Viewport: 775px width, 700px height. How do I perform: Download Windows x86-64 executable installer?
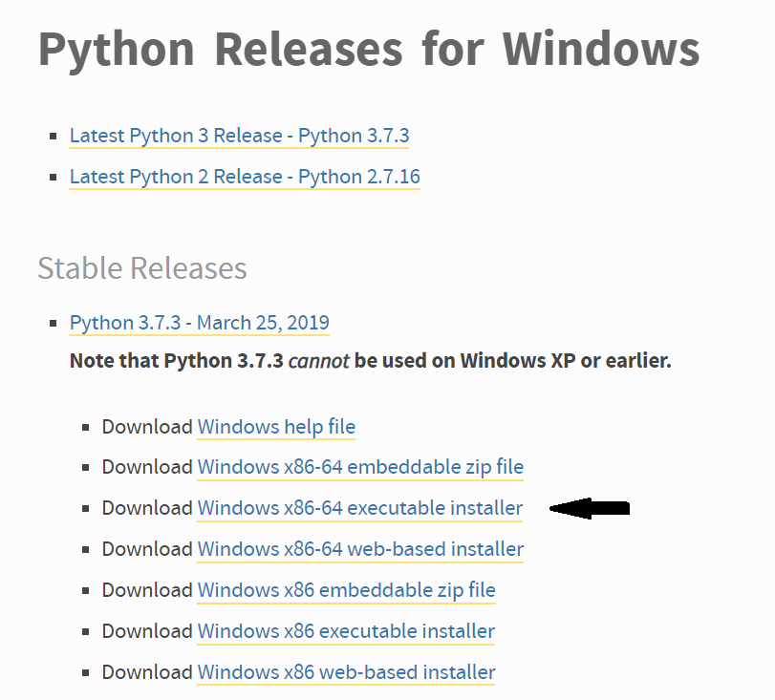pos(360,508)
